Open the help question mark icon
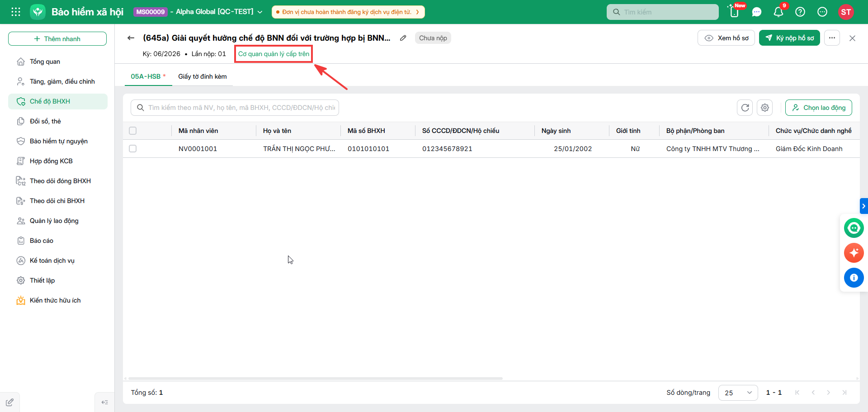Image resolution: width=868 pixels, height=412 pixels. [x=800, y=12]
